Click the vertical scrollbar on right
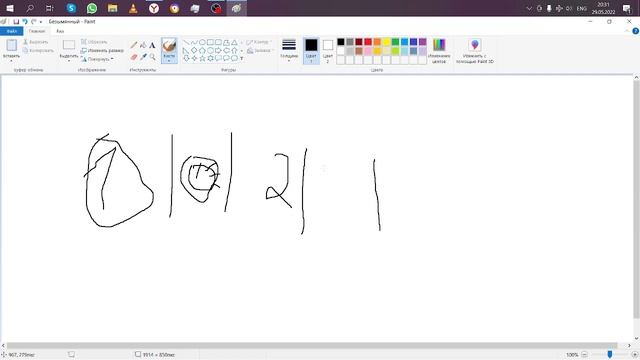Screen dimensions: 640x360 tap(636, 200)
